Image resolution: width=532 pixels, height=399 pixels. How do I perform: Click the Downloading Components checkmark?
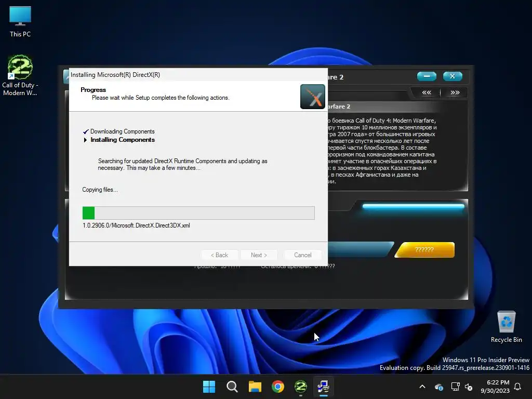pyautogui.click(x=86, y=131)
